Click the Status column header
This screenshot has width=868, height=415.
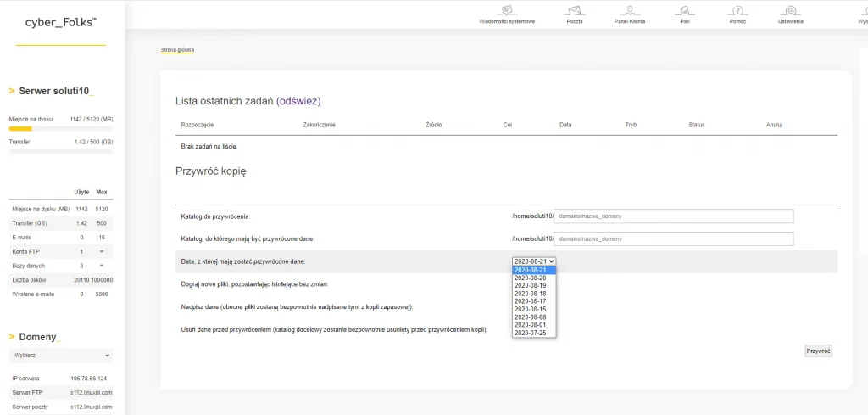point(697,126)
